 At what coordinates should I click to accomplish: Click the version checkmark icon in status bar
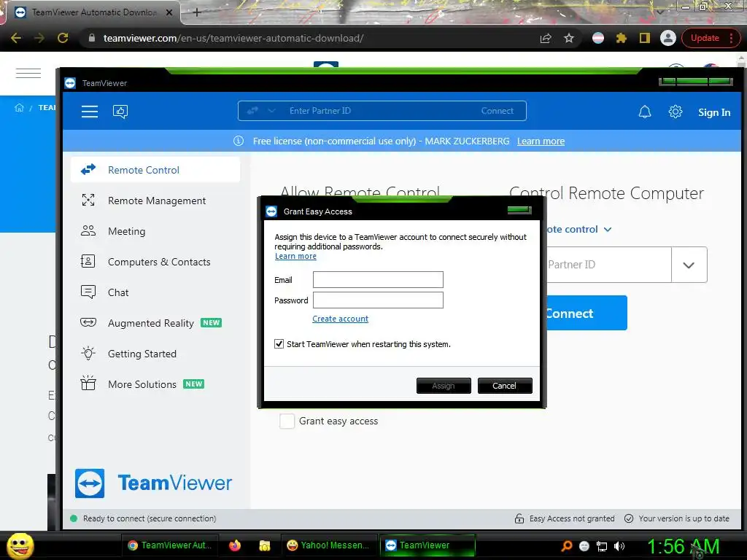629,518
